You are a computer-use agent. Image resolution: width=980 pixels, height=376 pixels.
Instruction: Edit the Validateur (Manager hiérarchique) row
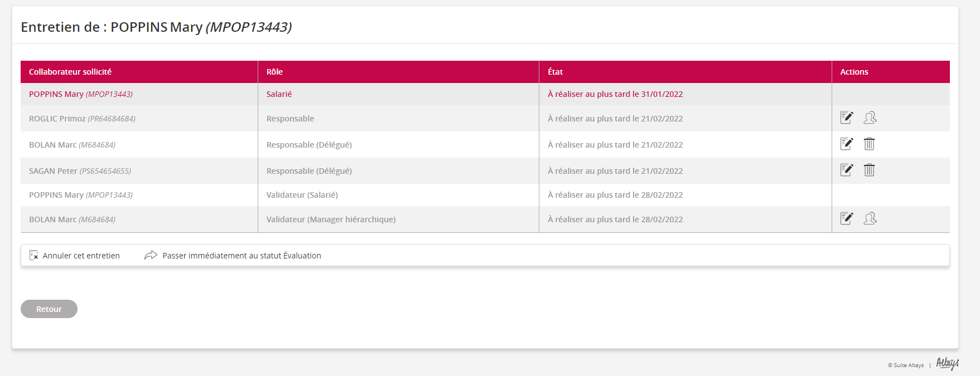[846, 218]
